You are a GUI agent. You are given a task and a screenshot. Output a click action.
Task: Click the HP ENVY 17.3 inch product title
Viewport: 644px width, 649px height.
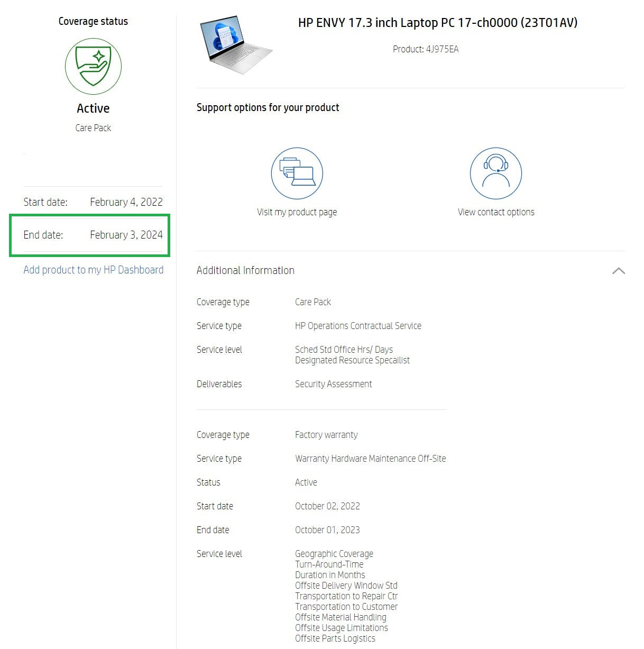437,23
